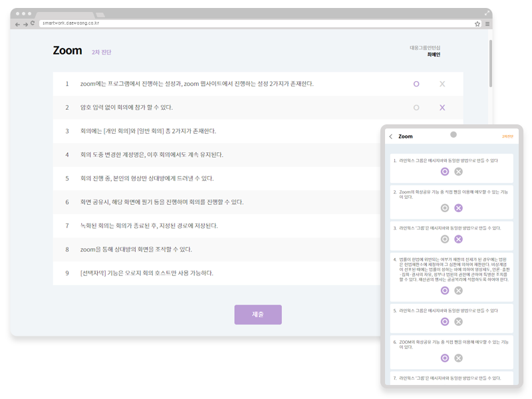
Task: Tap the text of mobile panel question 5
Action: (448, 311)
